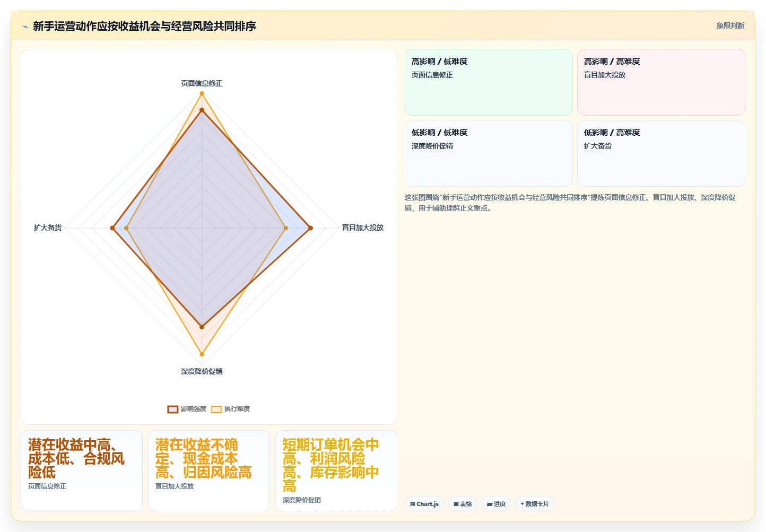Click the 执行难度 point on the 扩大备货 axis

(x=126, y=228)
